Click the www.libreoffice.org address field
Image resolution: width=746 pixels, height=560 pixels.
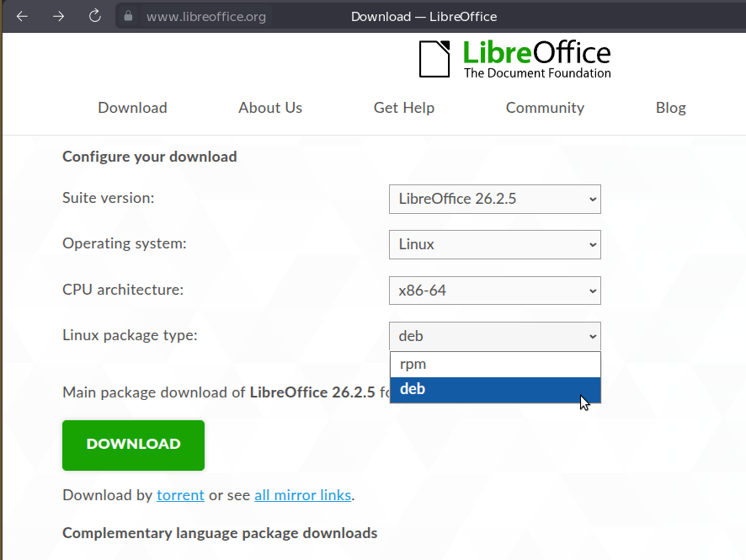click(x=206, y=17)
